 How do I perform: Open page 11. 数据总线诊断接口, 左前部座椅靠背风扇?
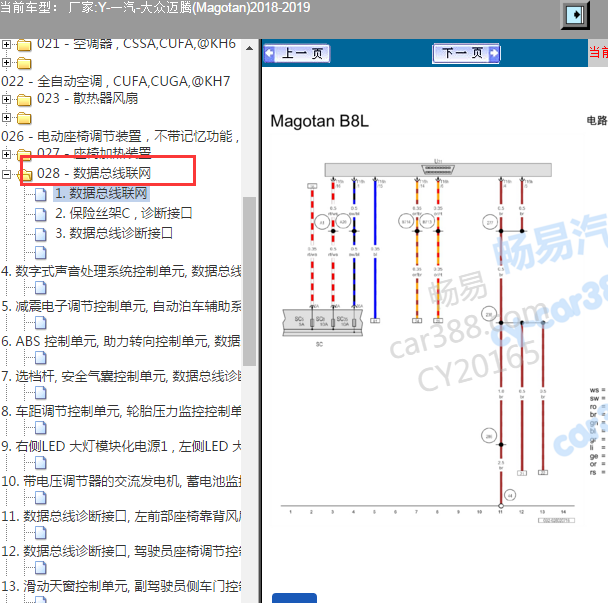pyautogui.click(x=121, y=516)
